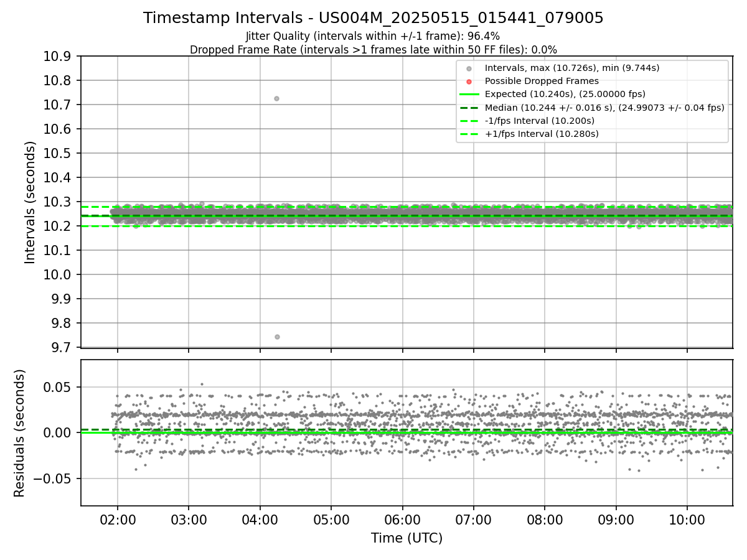
Task: Click the legend entry '-1/fps Interval (10.200s)'
Action: tap(539, 121)
